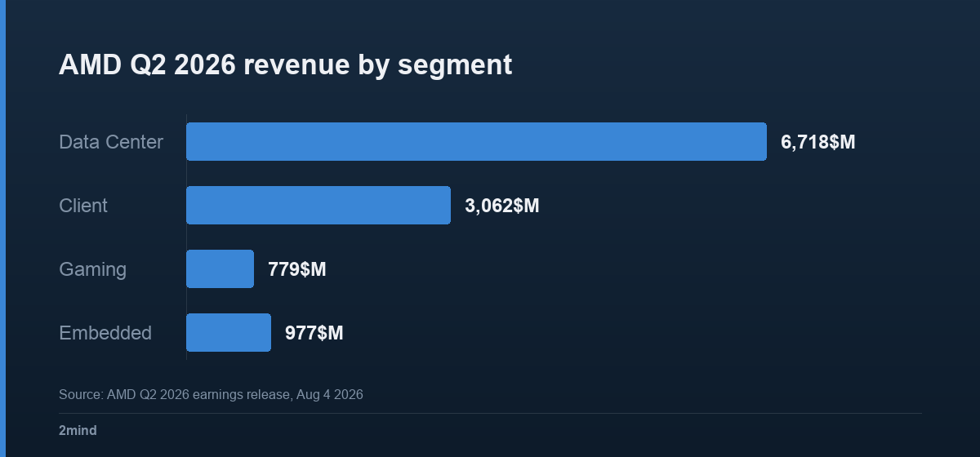Select the 'Client' segment label

pos(83,206)
